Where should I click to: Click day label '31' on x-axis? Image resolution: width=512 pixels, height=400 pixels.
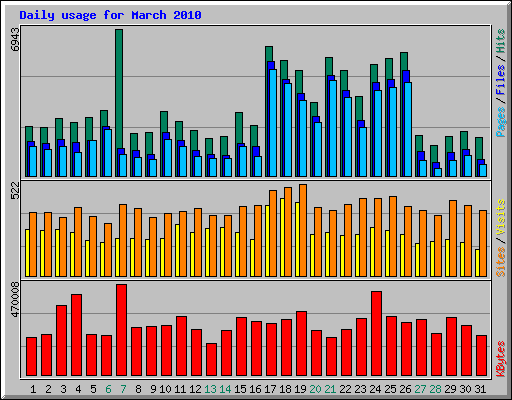(x=480, y=389)
